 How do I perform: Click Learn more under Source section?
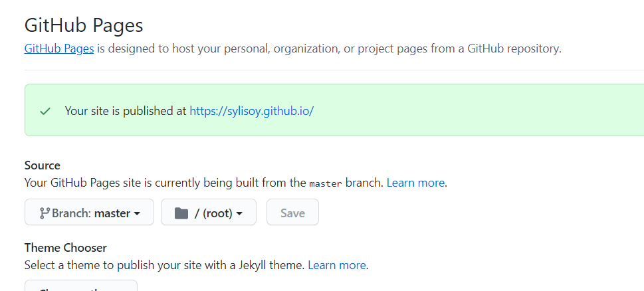click(x=416, y=182)
